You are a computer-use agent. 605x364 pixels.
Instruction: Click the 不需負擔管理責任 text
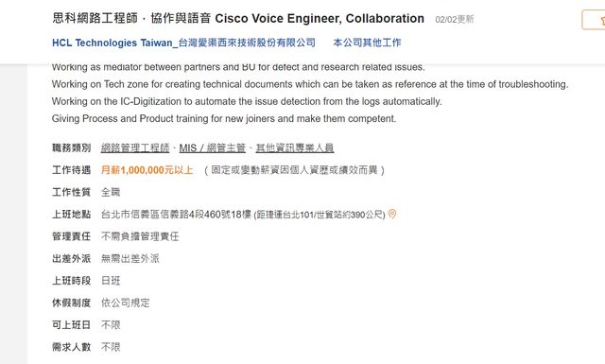point(140,236)
